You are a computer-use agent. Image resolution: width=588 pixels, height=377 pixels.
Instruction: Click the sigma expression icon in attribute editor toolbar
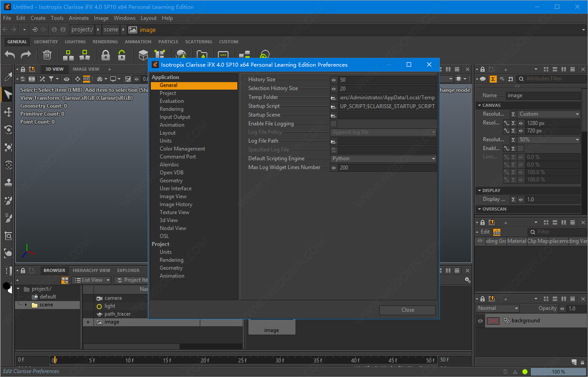[493, 79]
